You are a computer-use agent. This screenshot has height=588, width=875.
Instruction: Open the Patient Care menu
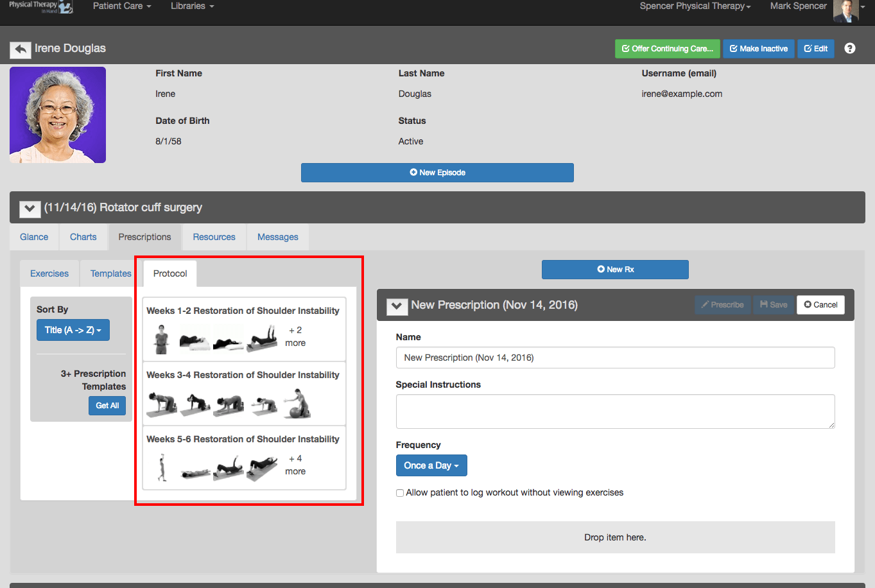pyautogui.click(x=121, y=6)
